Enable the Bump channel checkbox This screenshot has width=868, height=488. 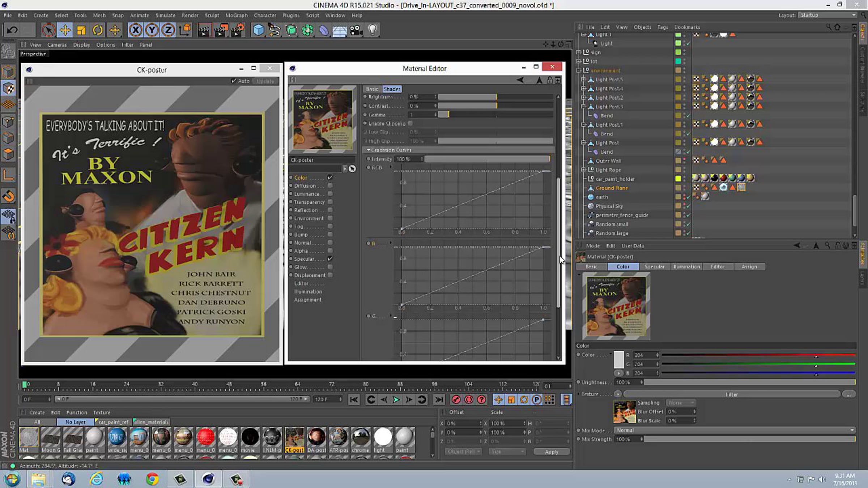click(330, 234)
